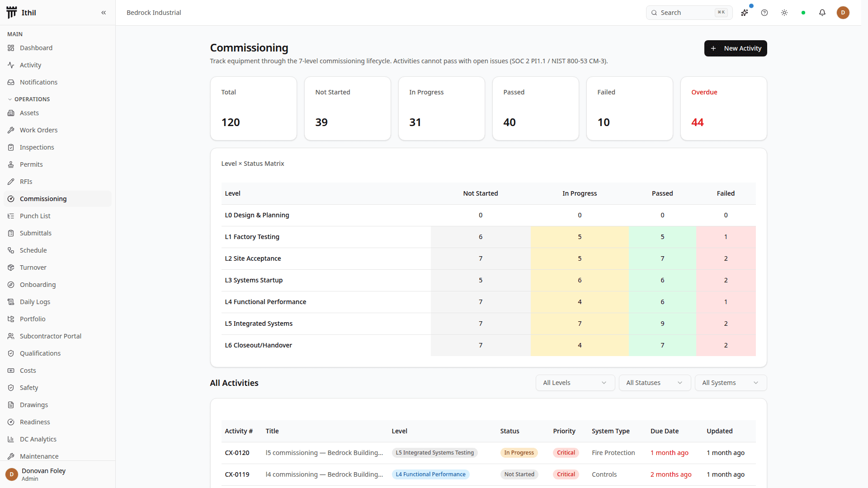Open user avatar menu in header
Image resolution: width=868 pixels, height=488 pixels.
pos(843,13)
